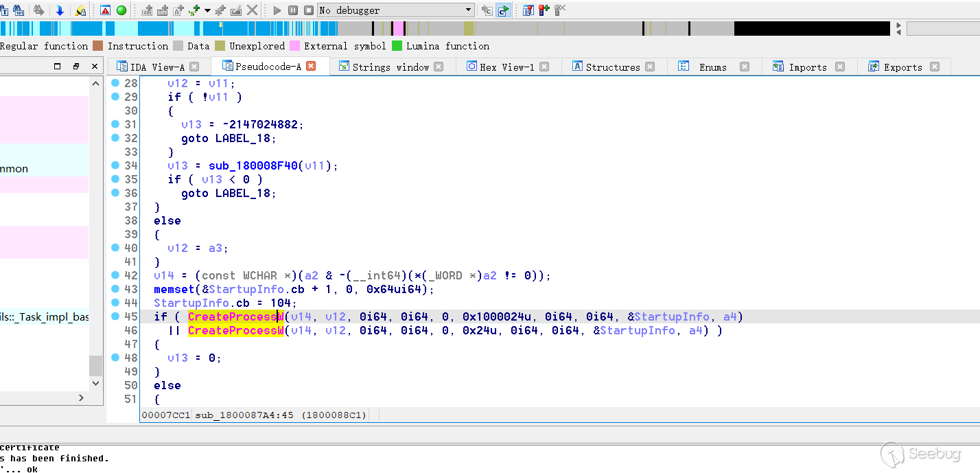Create a string literal using the 's icon
980x473 pixels.
click(192, 10)
